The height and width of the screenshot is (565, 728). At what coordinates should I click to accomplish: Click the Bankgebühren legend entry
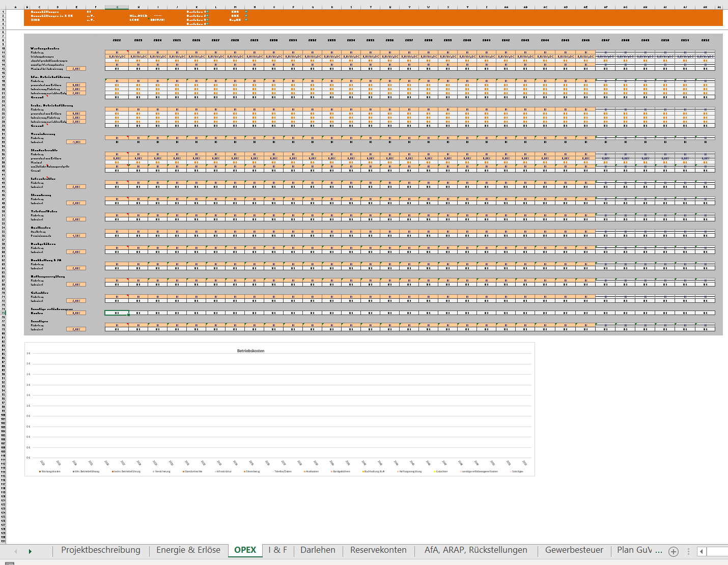[341, 471]
